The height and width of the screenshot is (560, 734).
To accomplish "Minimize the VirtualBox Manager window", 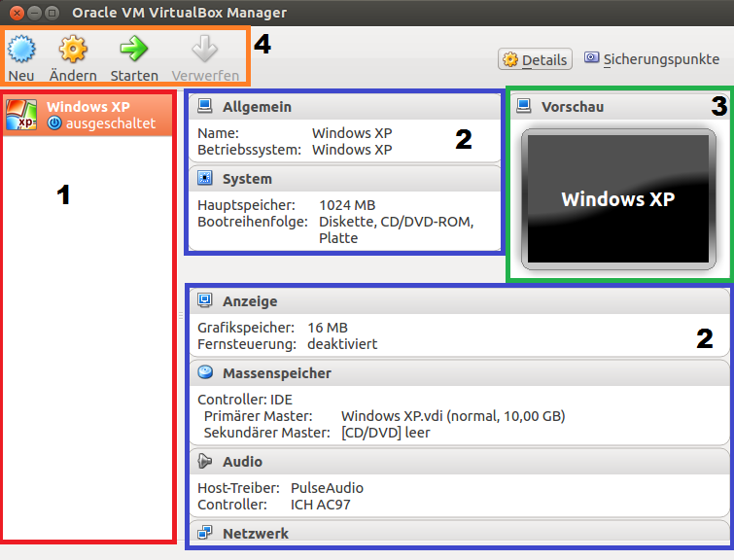I will click(x=34, y=13).
